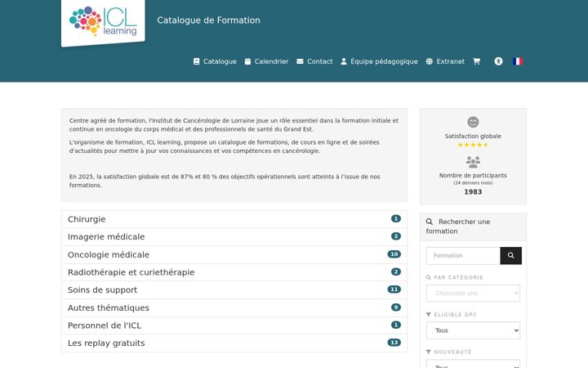
Task: Open the Éligible DPC dropdown
Action: coord(473,330)
